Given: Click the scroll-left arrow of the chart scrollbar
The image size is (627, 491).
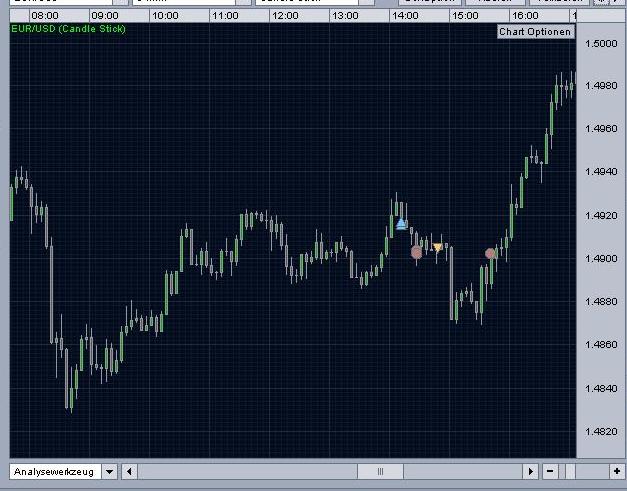Looking at the screenshot, I should pyautogui.click(x=129, y=472).
